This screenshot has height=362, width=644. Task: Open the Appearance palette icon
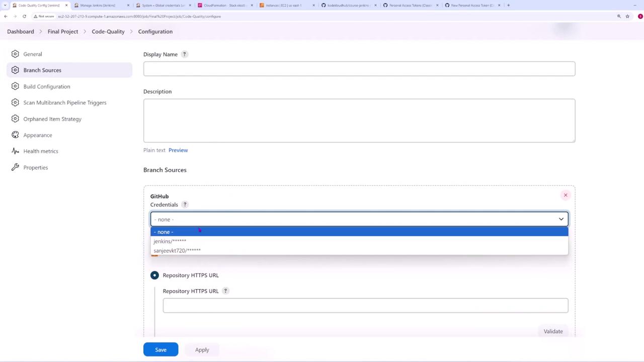[x=15, y=135]
